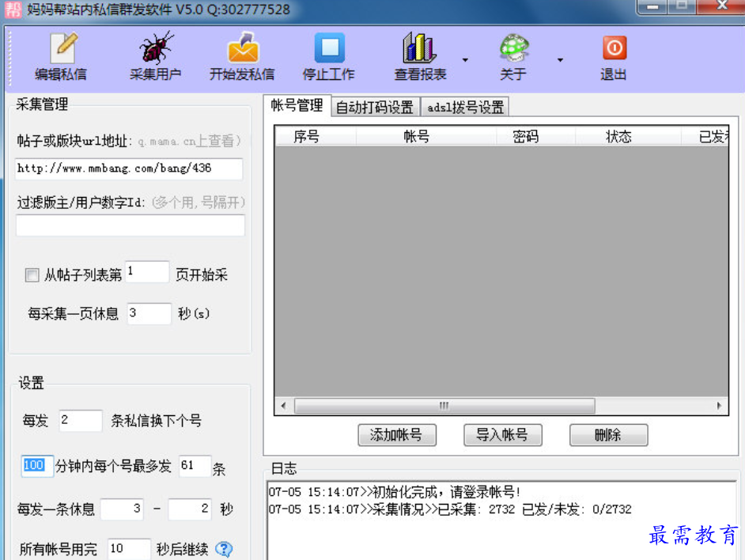
Task: Click the account list horizontal scrollbar
Action: click(444, 406)
